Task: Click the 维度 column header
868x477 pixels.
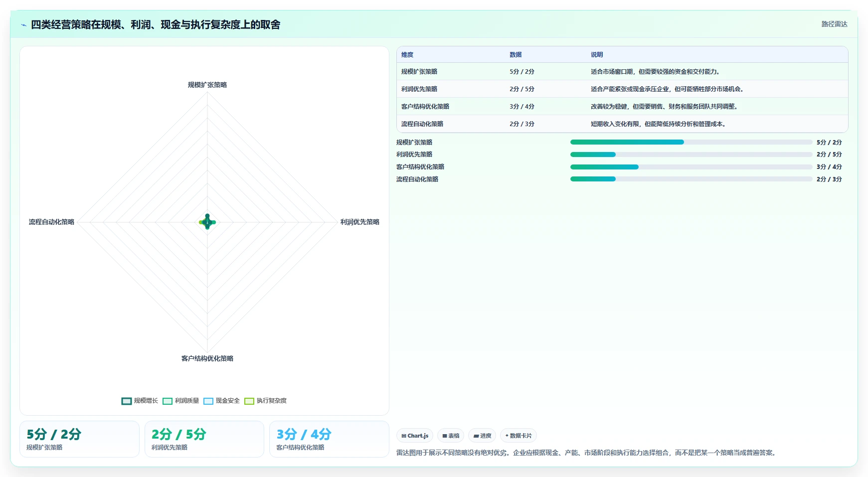Action: [407, 55]
